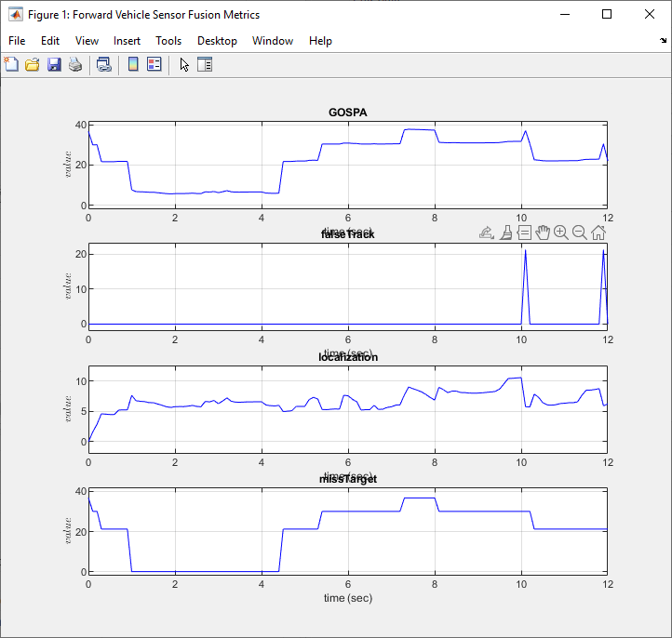Click the axes Export icon
This screenshot has height=638, width=672.
pyautogui.click(x=486, y=233)
